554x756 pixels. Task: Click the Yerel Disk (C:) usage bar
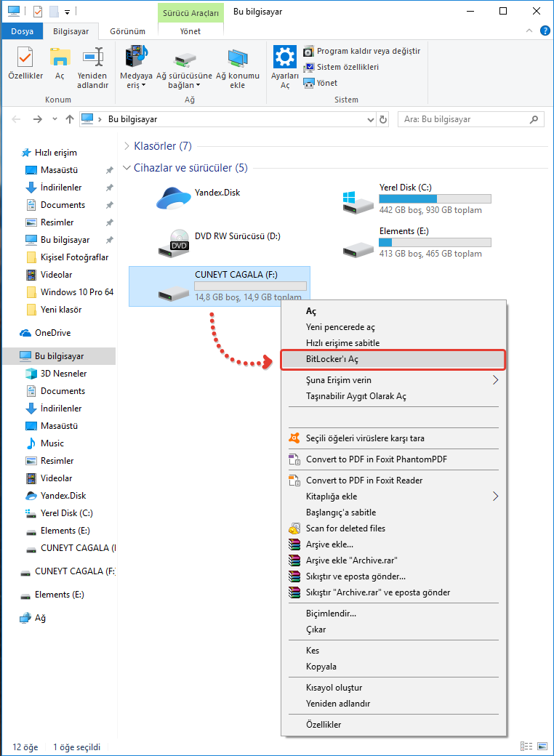point(435,198)
